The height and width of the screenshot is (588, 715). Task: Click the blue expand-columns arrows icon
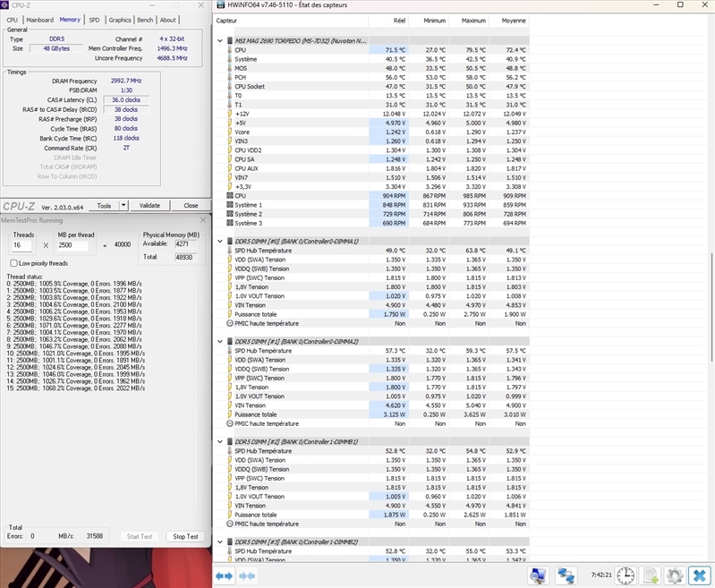tap(224, 575)
